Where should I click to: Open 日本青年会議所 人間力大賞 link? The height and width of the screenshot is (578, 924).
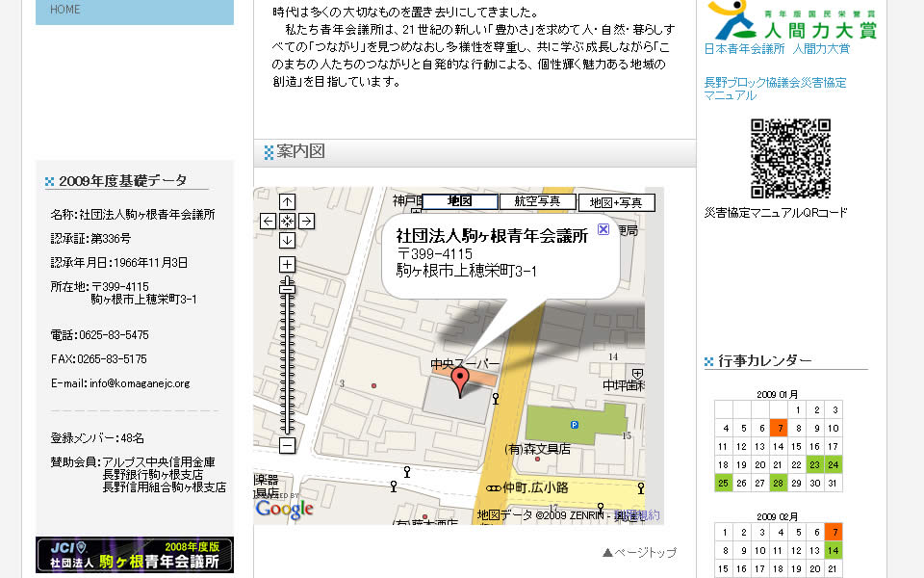pos(777,48)
